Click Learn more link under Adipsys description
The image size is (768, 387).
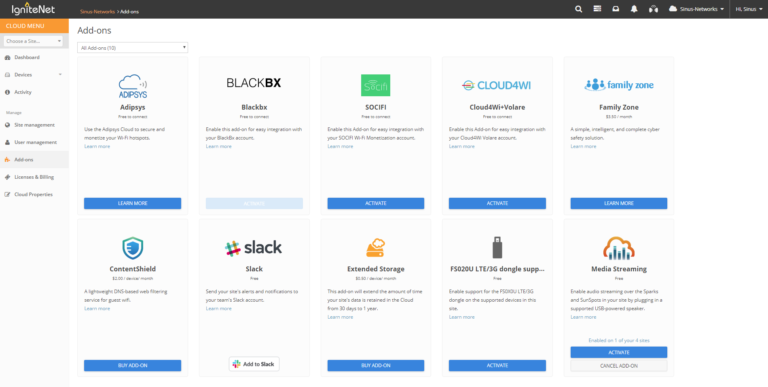click(x=97, y=146)
